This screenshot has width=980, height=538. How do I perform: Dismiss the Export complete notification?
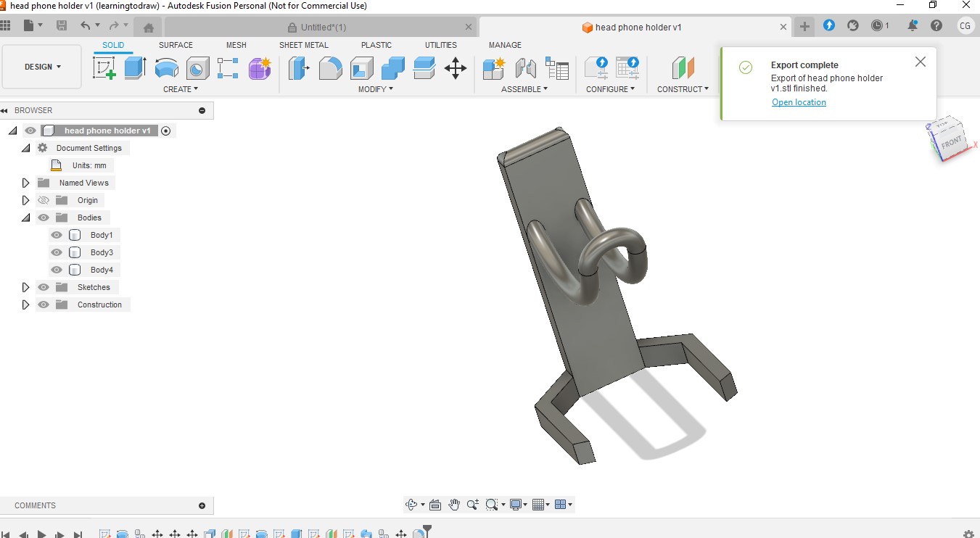tap(921, 62)
